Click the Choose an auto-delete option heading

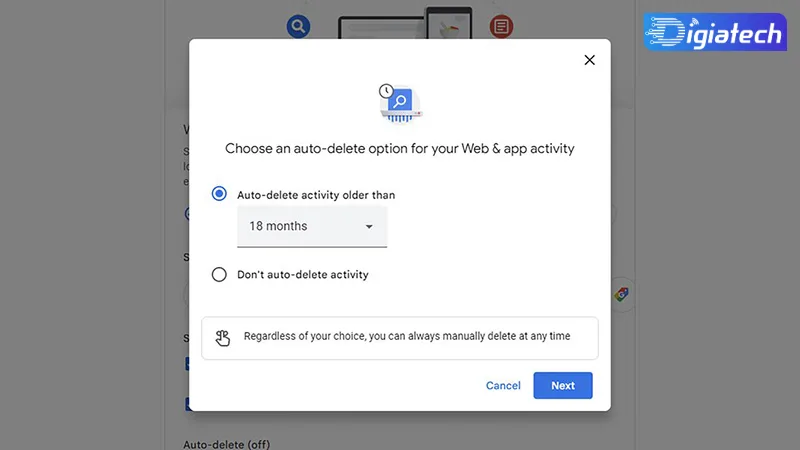coord(399,148)
